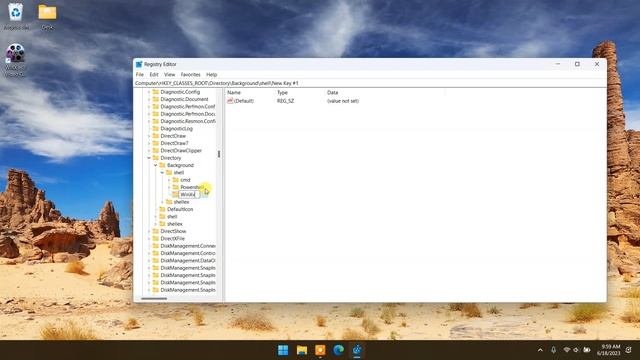Click the REG_SZ type cell
The image size is (640, 360).
click(x=285, y=101)
